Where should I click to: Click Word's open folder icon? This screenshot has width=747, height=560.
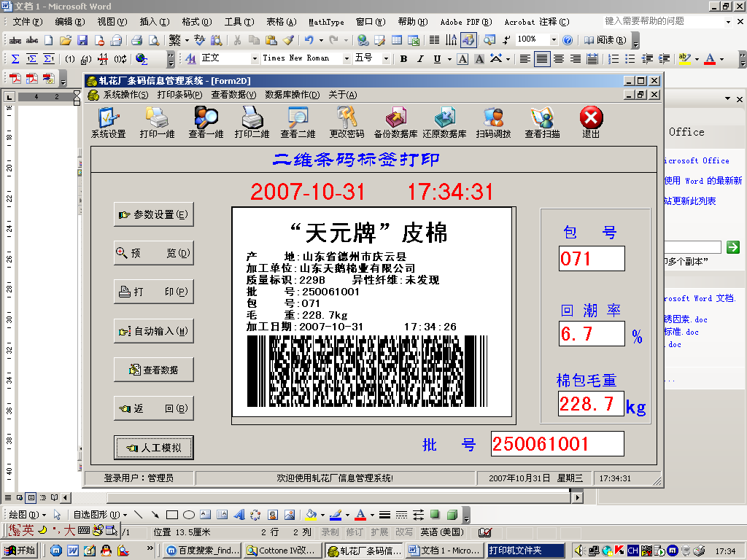click(x=66, y=40)
